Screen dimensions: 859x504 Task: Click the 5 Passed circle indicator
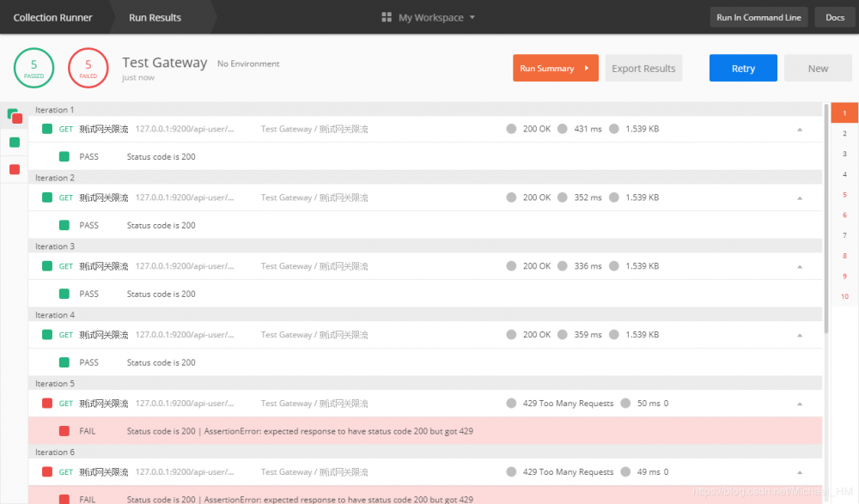(x=34, y=68)
